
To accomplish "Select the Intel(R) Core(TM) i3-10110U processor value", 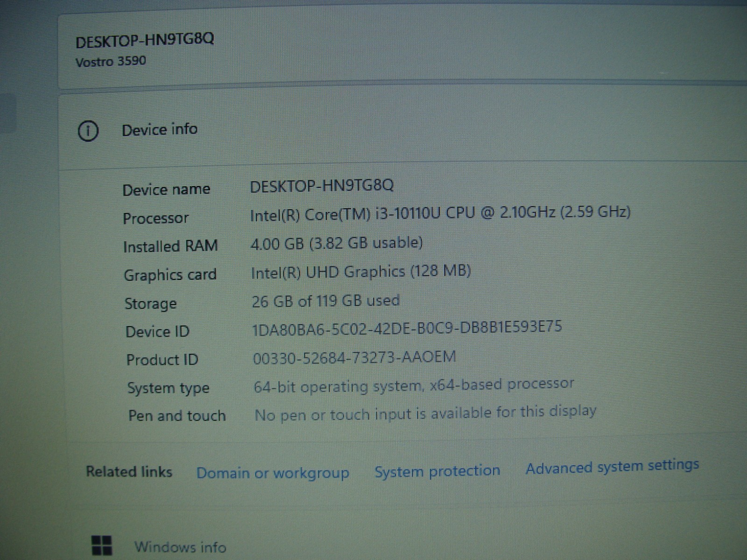I will [x=440, y=213].
